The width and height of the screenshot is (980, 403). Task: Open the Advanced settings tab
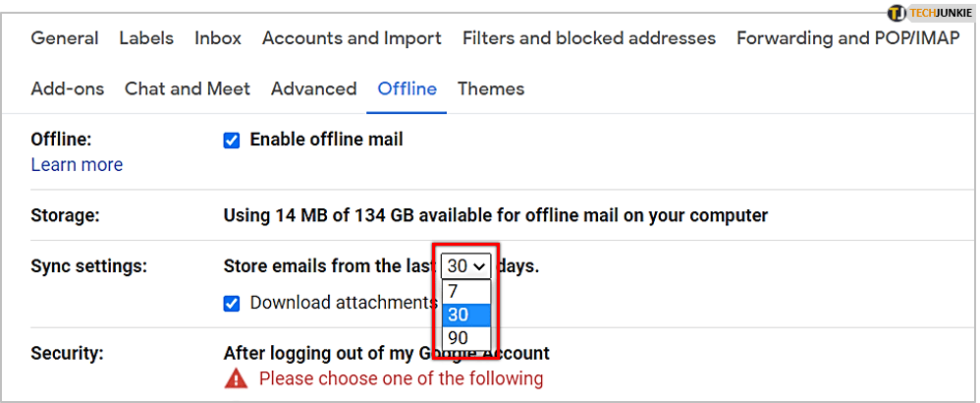[313, 88]
